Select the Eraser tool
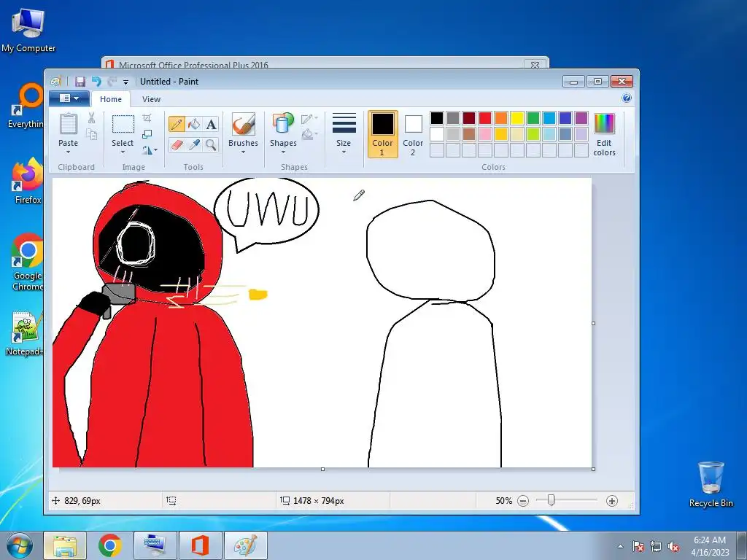 click(177, 144)
